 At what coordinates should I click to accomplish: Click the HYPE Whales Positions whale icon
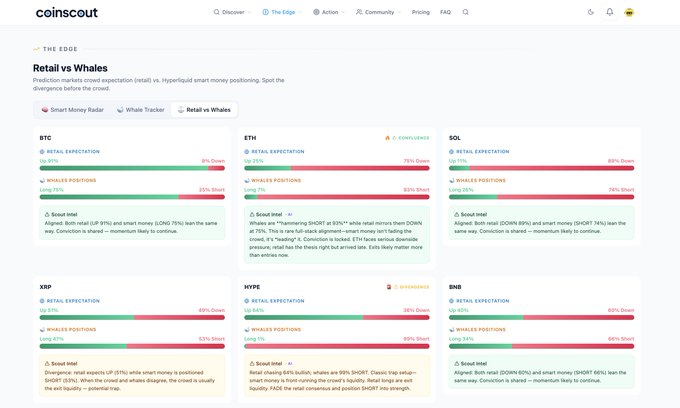click(247, 330)
